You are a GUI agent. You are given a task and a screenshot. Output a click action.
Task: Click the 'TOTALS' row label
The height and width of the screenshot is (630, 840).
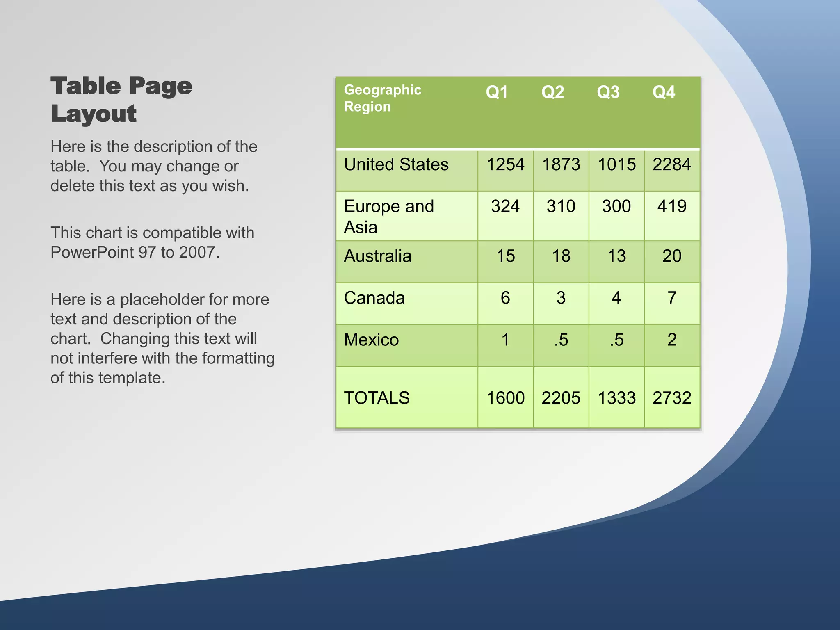pyautogui.click(x=377, y=398)
